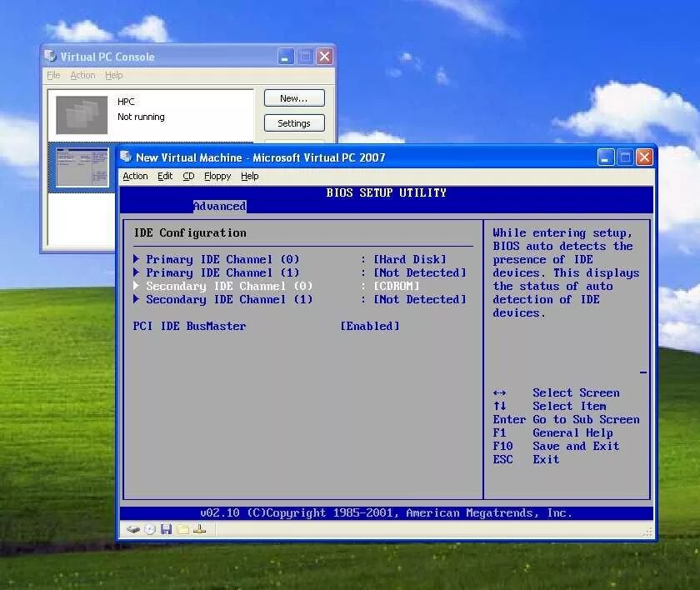Click the PCI IDE BusMaster label
Screen dimensions: 700x590
click(x=189, y=326)
